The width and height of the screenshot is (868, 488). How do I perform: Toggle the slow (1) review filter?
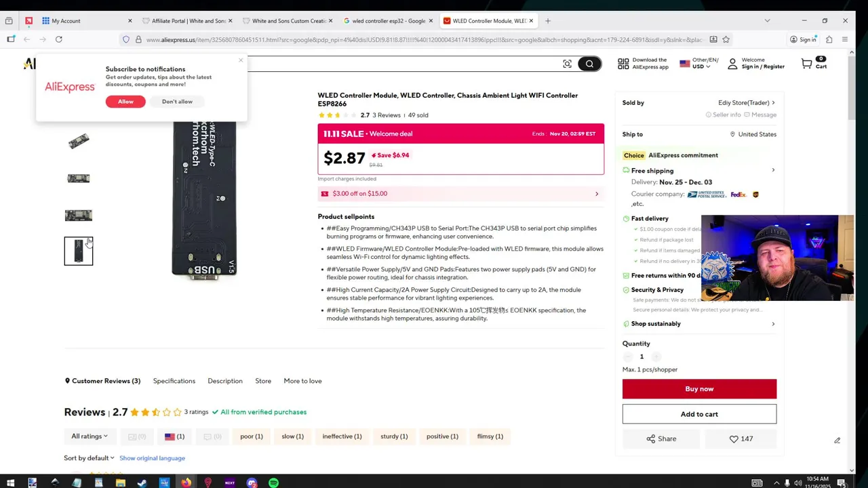[293, 436]
